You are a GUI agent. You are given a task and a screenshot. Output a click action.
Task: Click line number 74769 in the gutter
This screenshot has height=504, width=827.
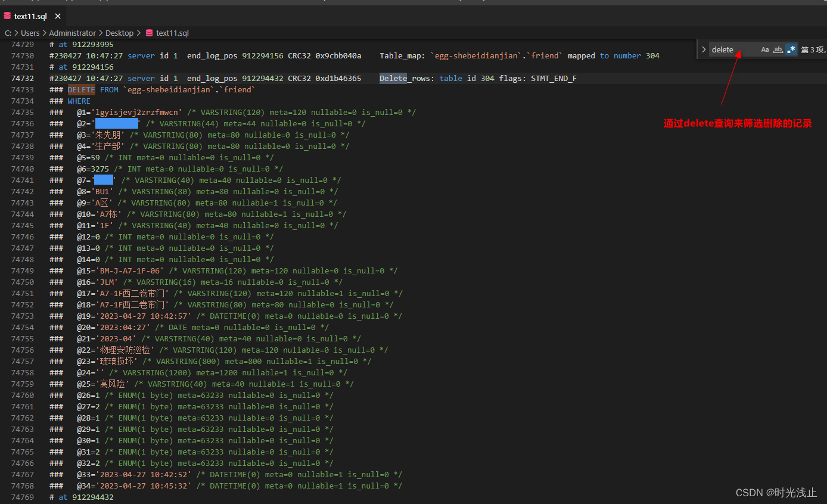[23, 497]
